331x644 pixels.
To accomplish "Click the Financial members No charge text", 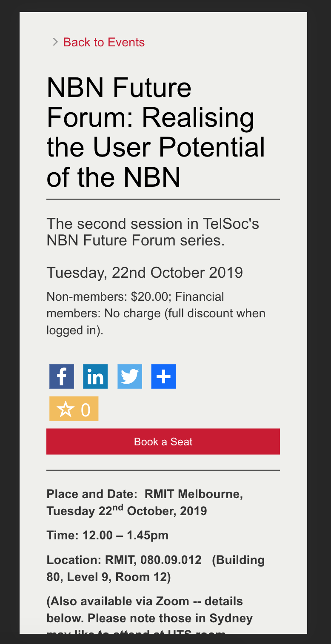I will pos(156,313).
